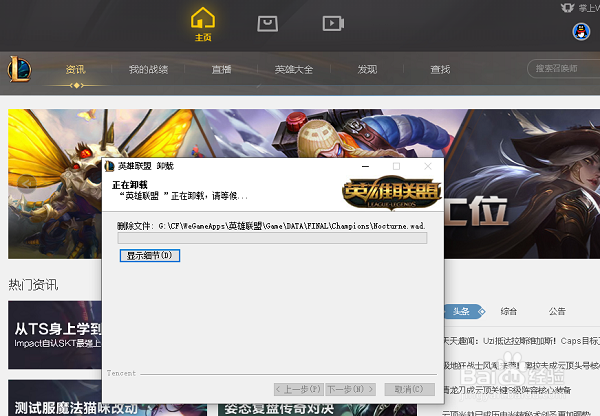Click the 搜索召唤师 search field

click(563, 69)
